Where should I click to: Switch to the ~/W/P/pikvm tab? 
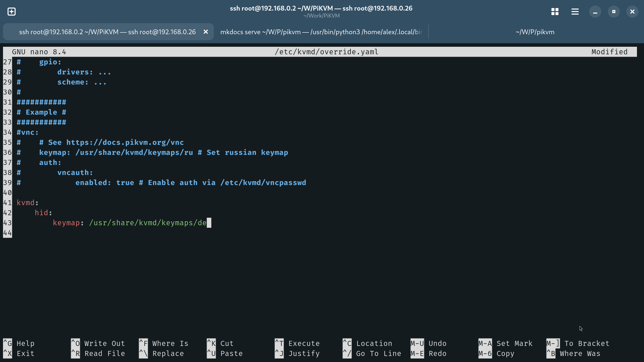pyautogui.click(x=535, y=32)
